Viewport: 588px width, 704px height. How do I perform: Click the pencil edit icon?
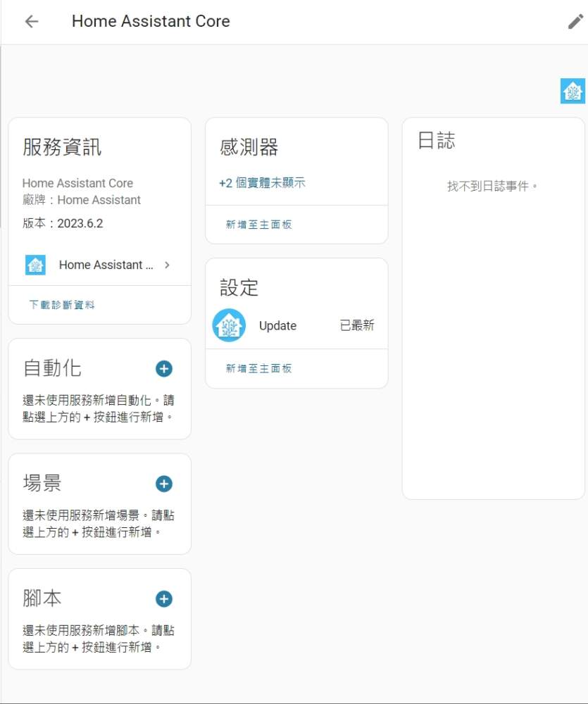coord(575,22)
